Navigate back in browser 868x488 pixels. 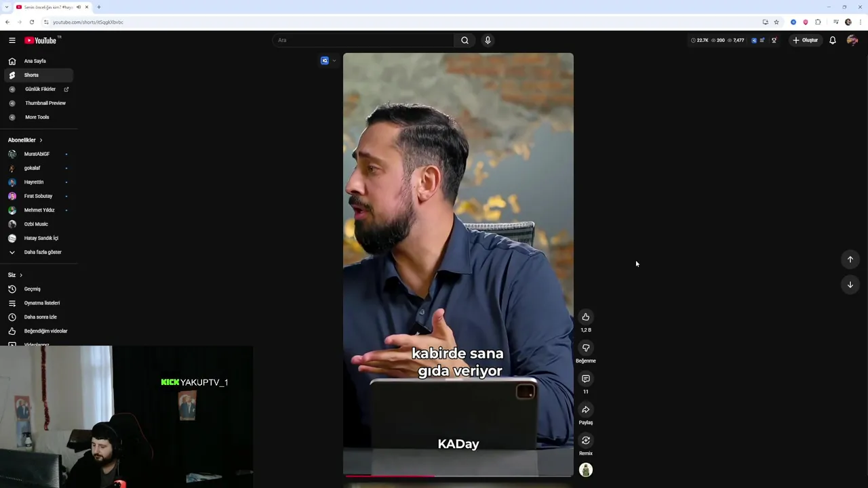point(7,22)
